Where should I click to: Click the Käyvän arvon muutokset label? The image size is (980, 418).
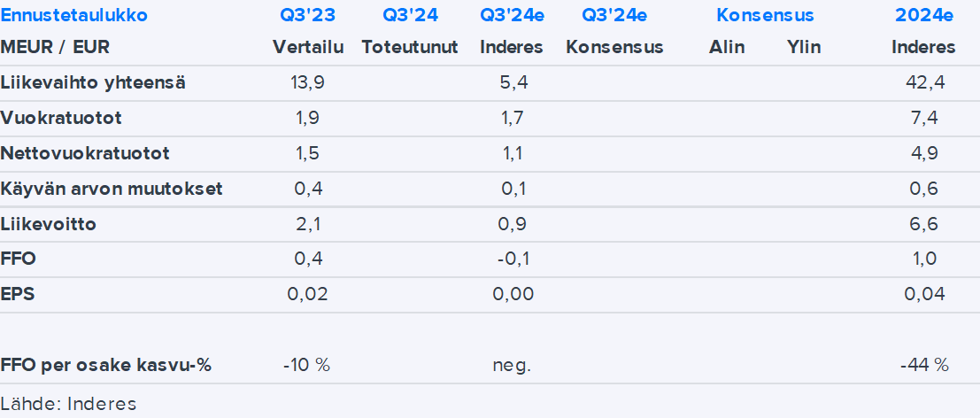pos(112,189)
